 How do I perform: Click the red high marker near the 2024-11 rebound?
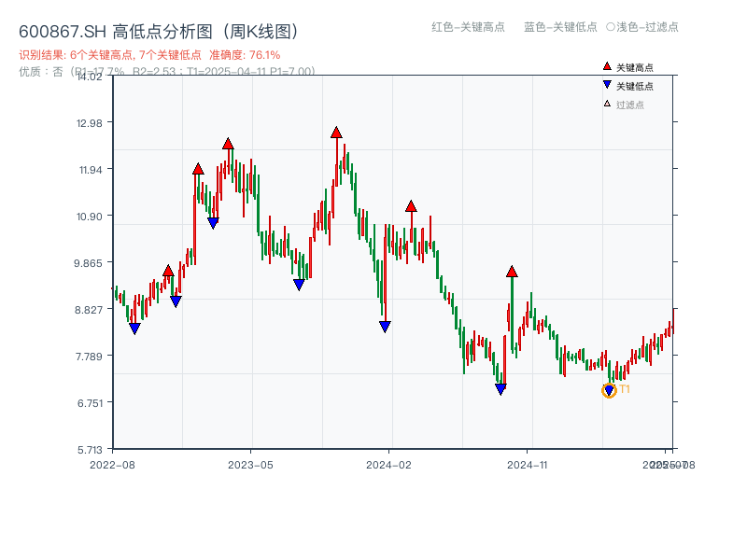point(511,269)
